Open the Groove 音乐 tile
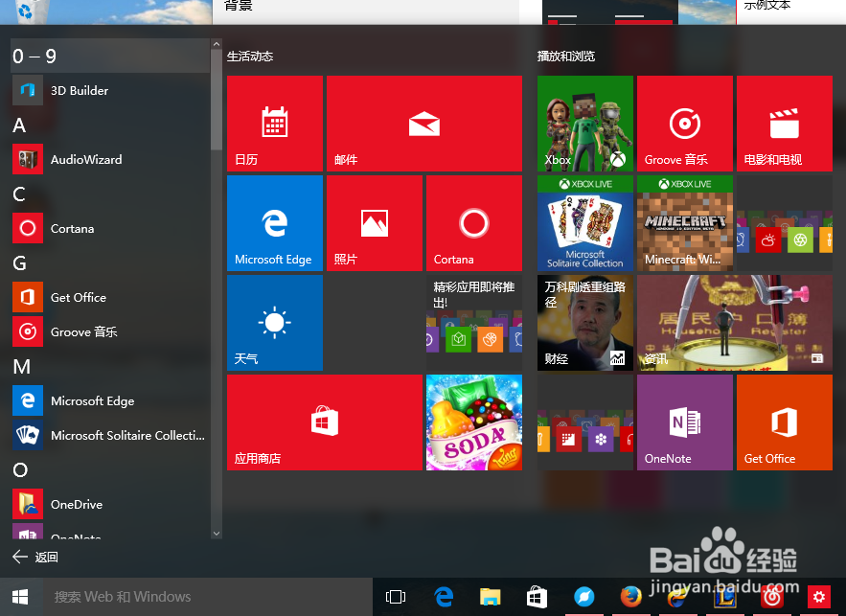The height and width of the screenshot is (616, 846). pos(685,124)
